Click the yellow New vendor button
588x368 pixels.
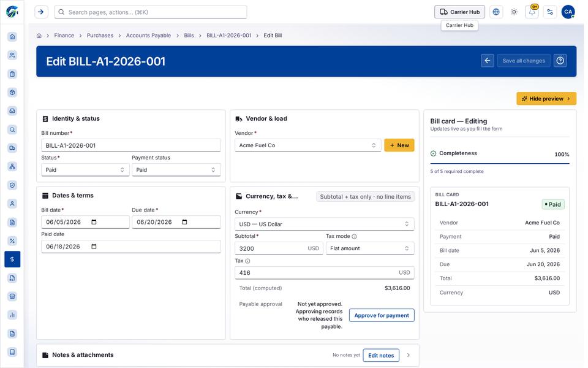(x=399, y=145)
